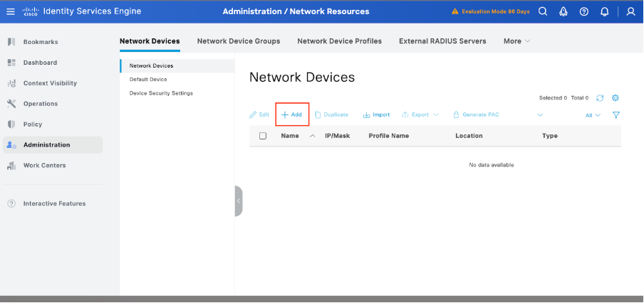Open Context Visibility in the sidebar

coord(50,83)
